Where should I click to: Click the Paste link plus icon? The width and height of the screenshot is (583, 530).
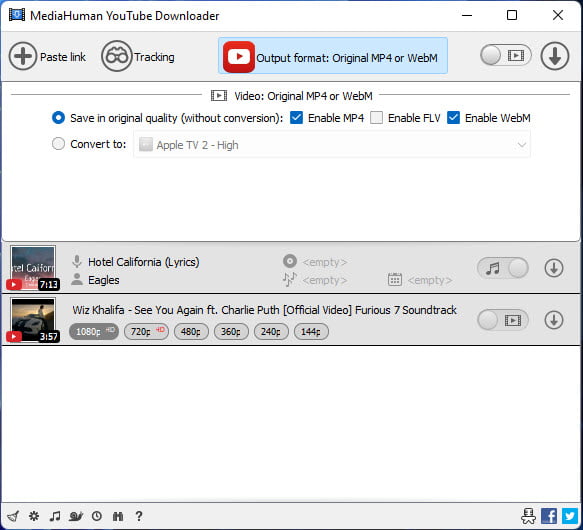pos(23,56)
